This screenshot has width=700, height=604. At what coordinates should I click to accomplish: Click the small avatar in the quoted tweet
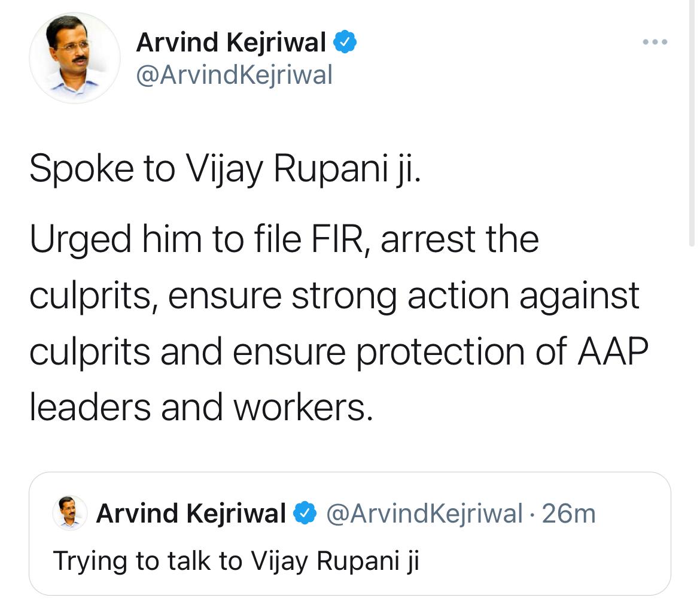pyautogui.click(x=70, y=513)
